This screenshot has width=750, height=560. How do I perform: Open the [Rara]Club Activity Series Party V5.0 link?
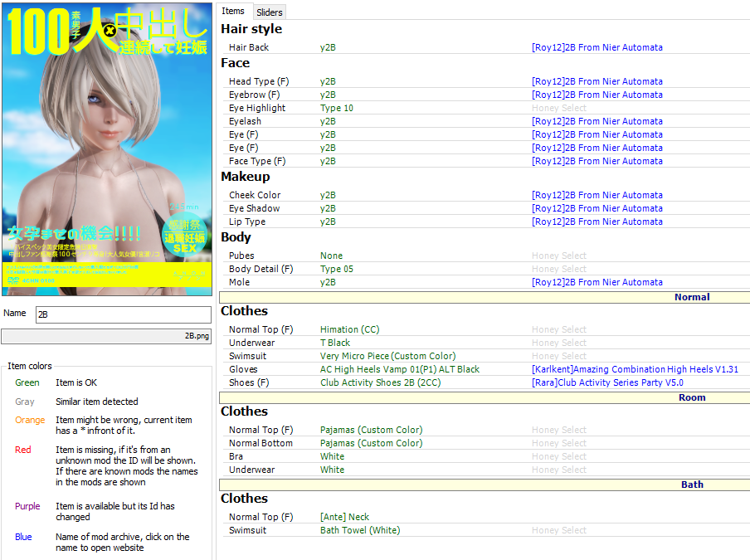[607, 382]
